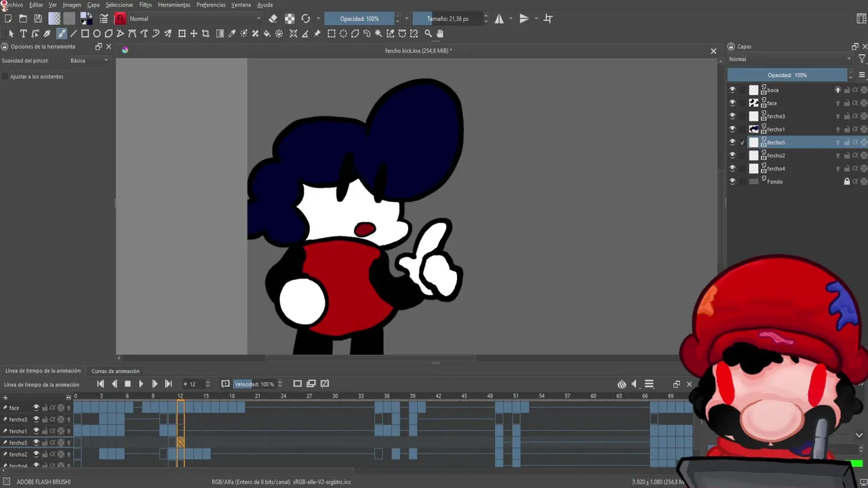Select the Line tool
This screenshot has width=868, height=488.
[x=73, y=33]
